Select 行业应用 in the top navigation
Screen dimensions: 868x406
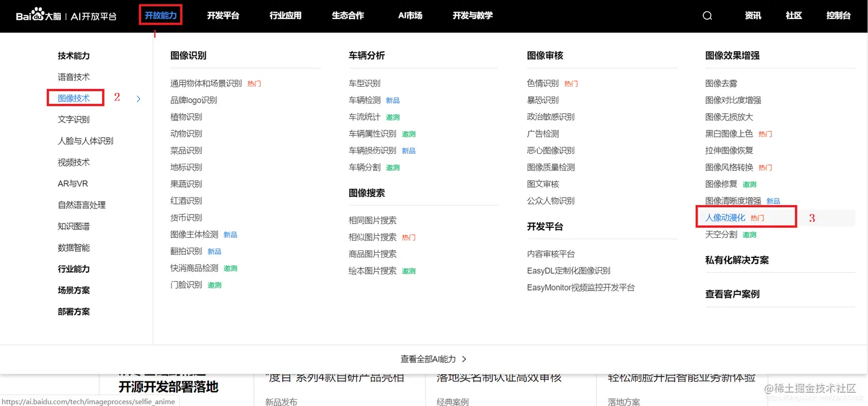[285, 16]
